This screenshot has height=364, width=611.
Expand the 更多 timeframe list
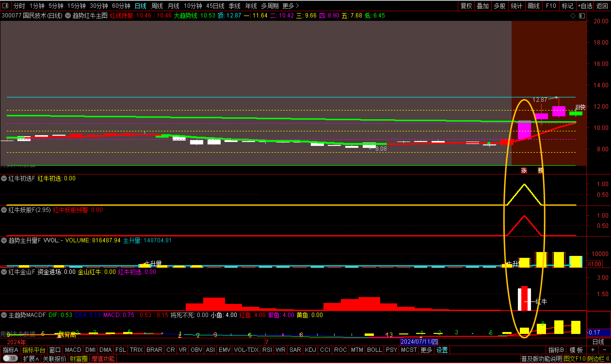point(290,6)
